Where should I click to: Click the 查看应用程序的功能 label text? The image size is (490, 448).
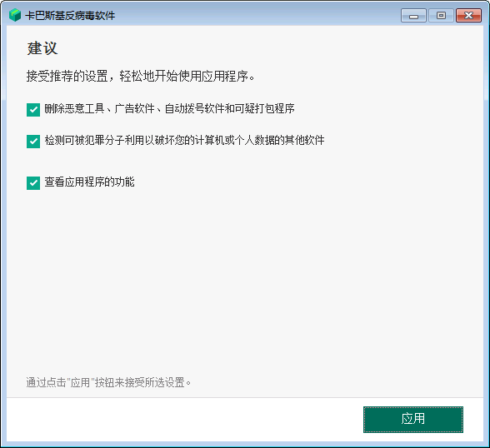pos(89,182)
